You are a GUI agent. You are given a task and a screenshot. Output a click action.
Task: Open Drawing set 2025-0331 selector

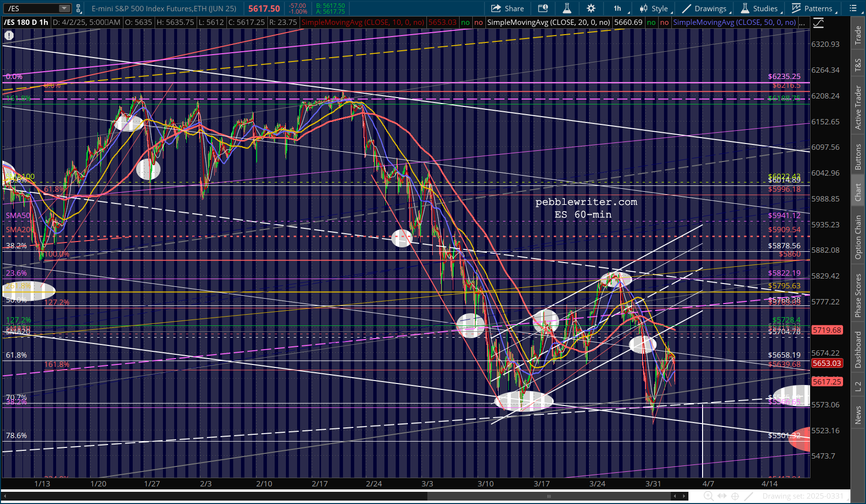(803, 496)
